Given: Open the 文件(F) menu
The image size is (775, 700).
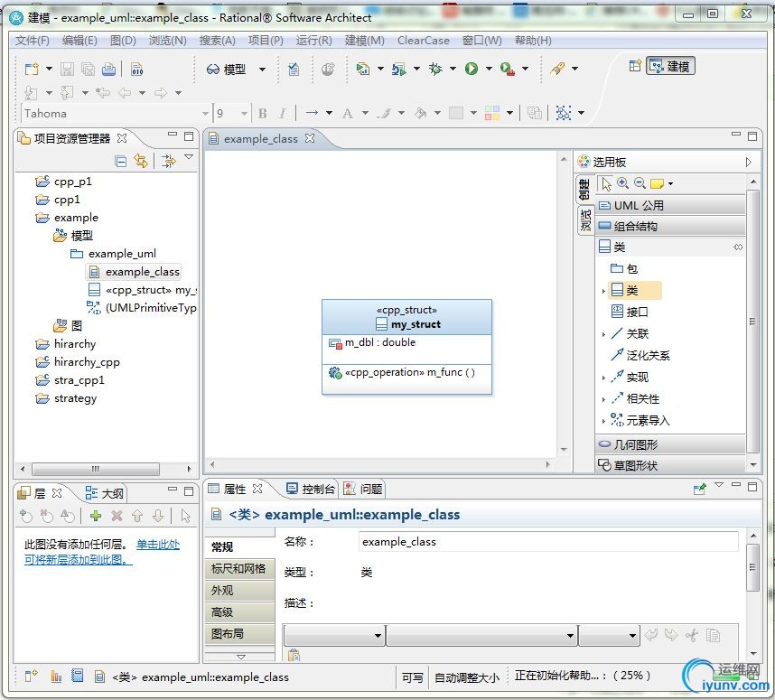Looking at the screenshot, I should 33,41.
